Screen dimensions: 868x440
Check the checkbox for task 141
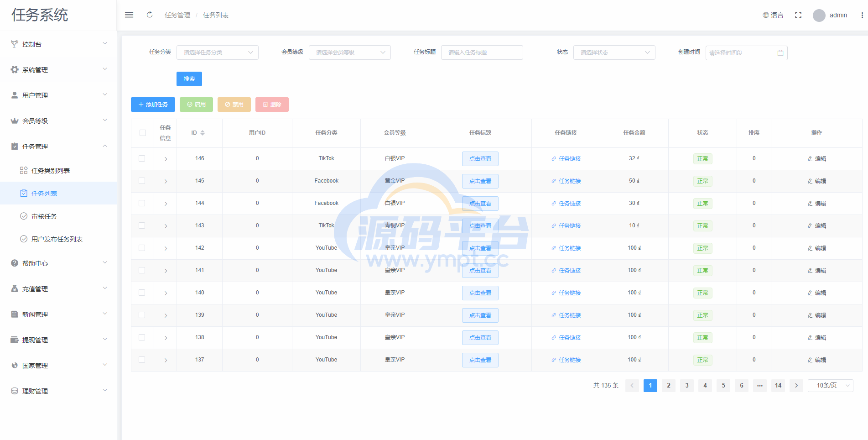coord(142,270)
